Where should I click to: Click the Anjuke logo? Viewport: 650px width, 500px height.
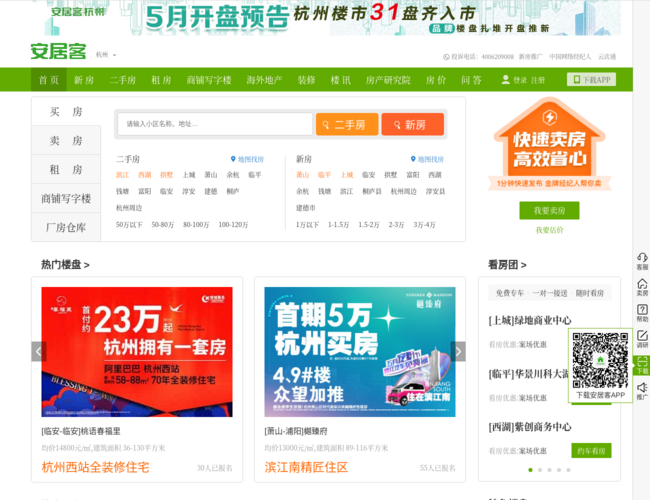coord(58,52)
